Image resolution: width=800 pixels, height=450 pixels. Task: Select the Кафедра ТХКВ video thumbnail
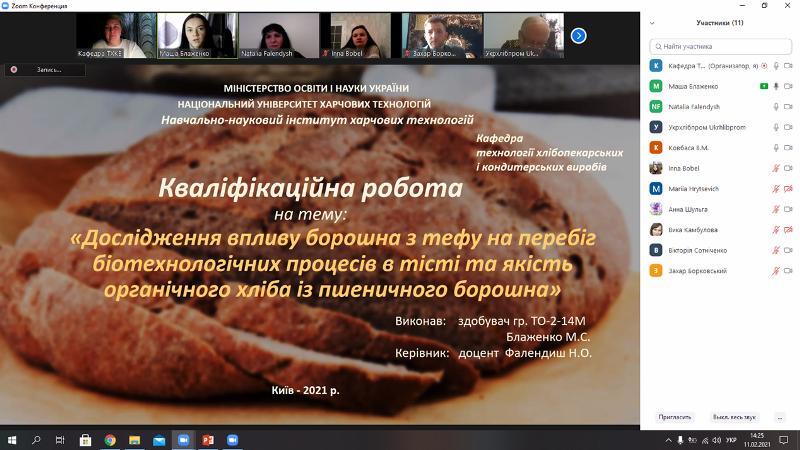116,36
